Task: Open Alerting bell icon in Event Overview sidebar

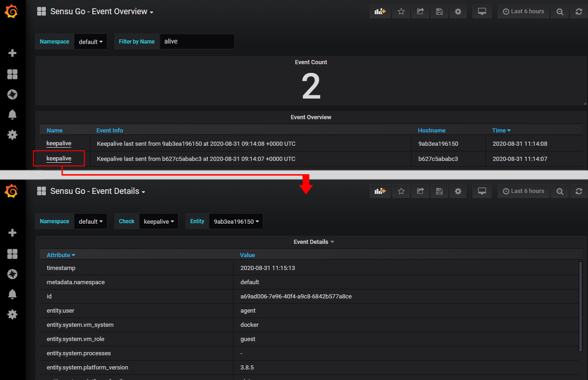Action: [x=12, y=115]
